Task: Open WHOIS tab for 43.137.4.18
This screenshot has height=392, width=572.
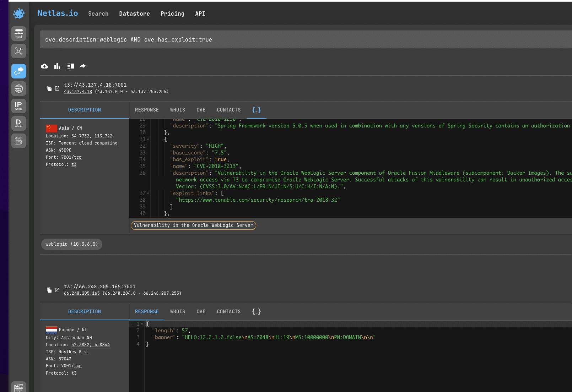Action: [178, 110]
